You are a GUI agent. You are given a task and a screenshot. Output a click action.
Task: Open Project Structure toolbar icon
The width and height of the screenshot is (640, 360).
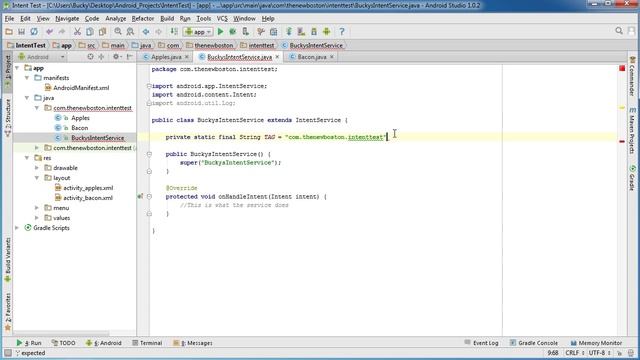273,31
